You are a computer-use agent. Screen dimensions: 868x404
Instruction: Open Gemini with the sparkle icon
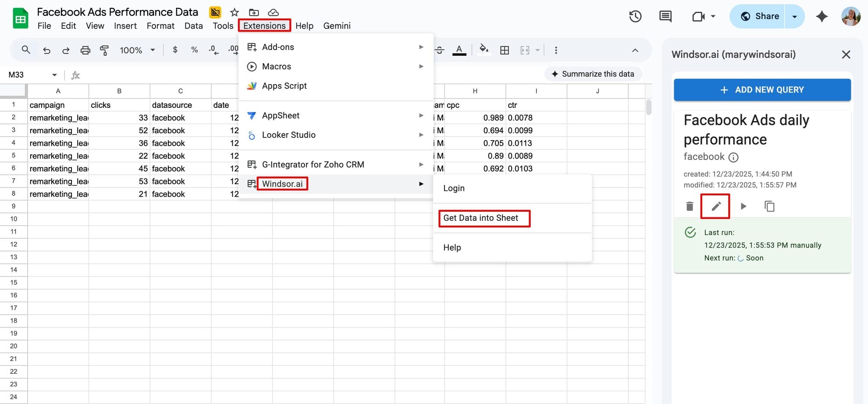tap(822, 16)
